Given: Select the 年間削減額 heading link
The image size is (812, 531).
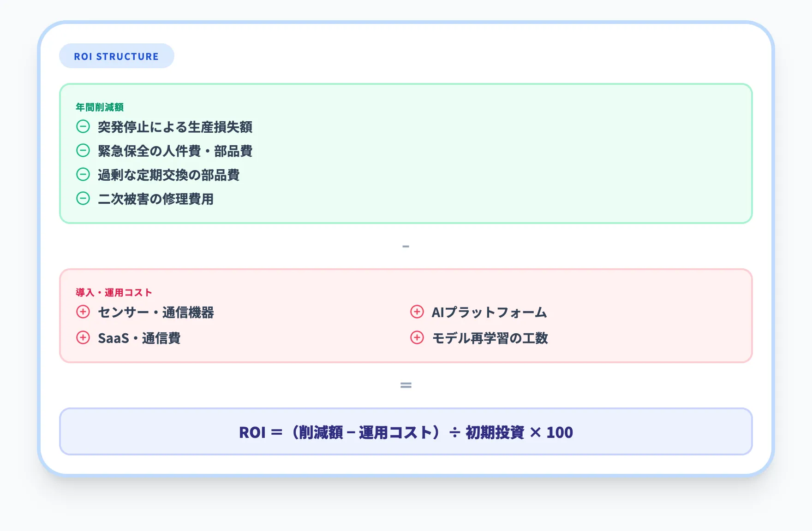Looking at the screenshot, I should (x=101, y=106).
